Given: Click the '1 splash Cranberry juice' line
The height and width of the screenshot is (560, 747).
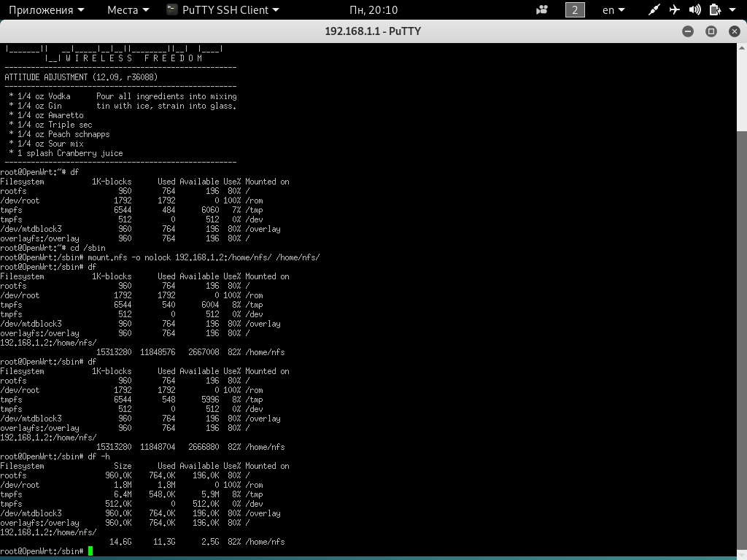Looking at the screenshot, I should 66,153.
